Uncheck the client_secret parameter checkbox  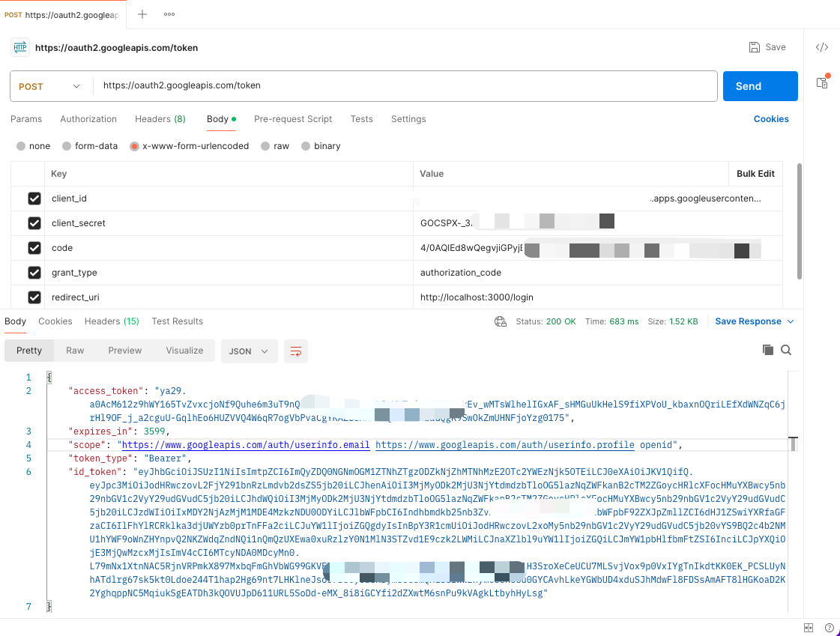34,223
